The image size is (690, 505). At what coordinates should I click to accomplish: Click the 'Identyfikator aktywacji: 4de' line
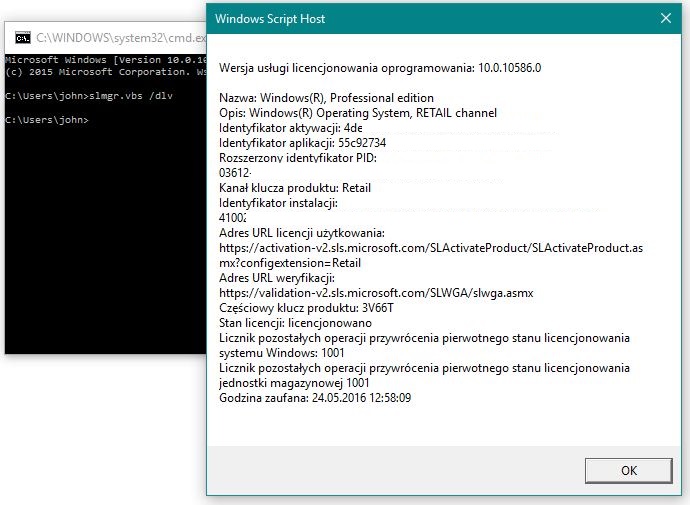point(291,128)
